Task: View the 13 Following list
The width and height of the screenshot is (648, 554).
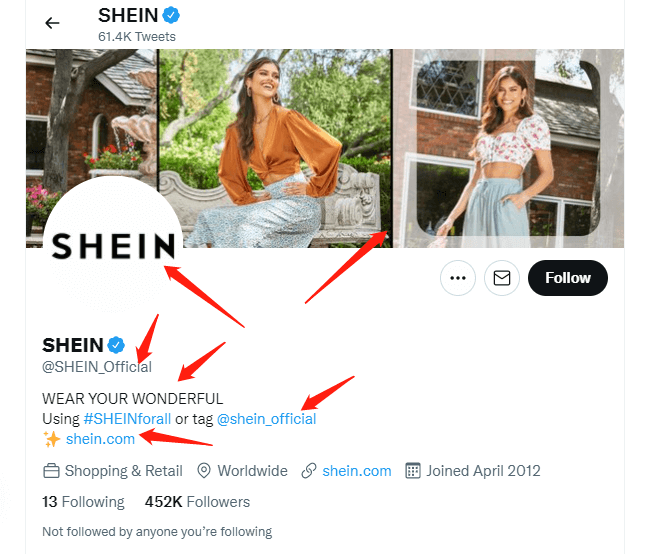Action: (83, 501)
